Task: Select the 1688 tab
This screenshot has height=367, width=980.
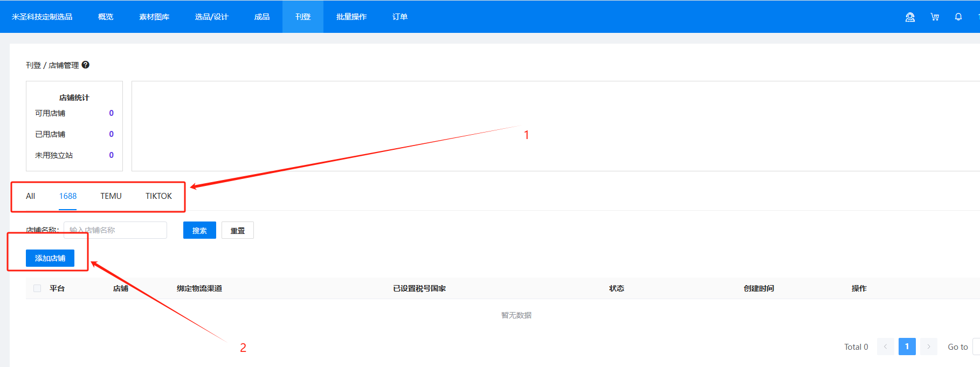Action: [x=68, y=196]
